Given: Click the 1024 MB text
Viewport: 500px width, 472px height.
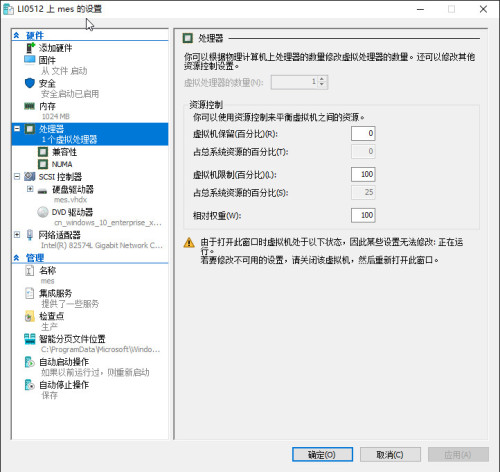Looking at the screenshot, I should (55, 116).
